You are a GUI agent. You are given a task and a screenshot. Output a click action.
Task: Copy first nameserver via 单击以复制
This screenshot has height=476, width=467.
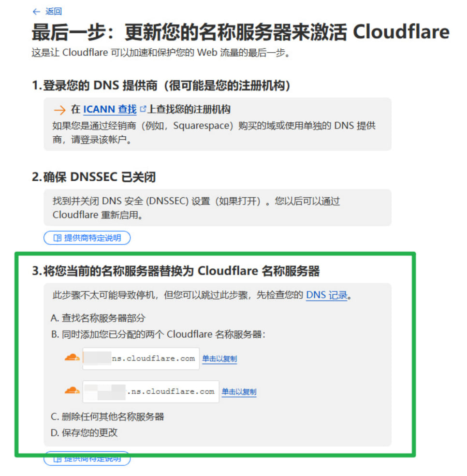(x=219, y=359)
